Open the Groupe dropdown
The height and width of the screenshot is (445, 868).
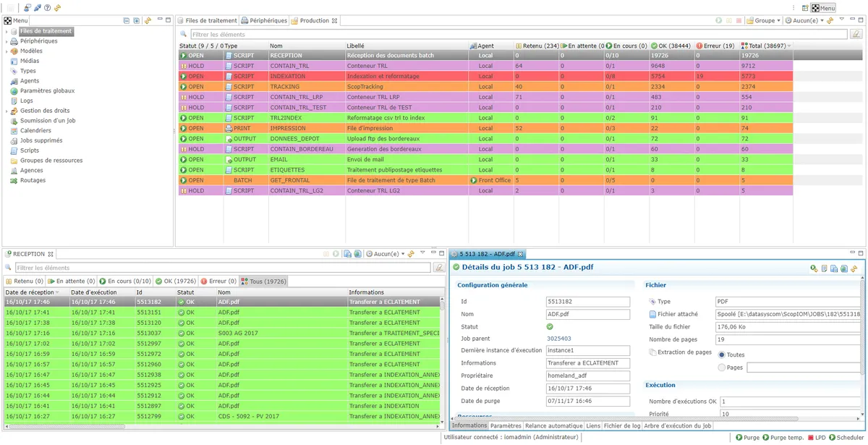pyautogui.click(x=764, y=21)
